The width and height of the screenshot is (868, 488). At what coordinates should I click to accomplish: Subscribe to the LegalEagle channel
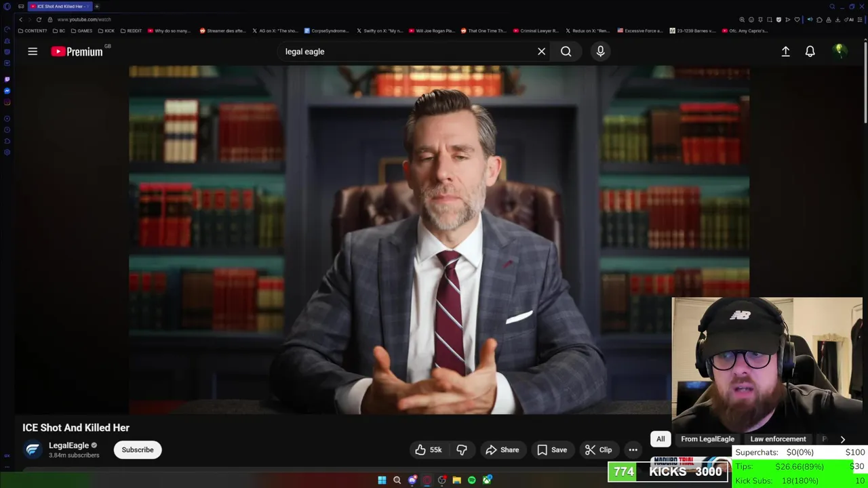pos(138,450)
